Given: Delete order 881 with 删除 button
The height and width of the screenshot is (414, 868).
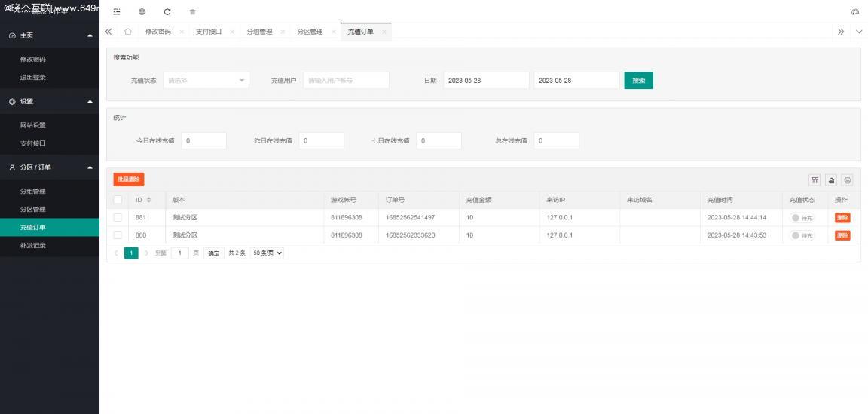Looking at the screenshot, I should [842, 218].
